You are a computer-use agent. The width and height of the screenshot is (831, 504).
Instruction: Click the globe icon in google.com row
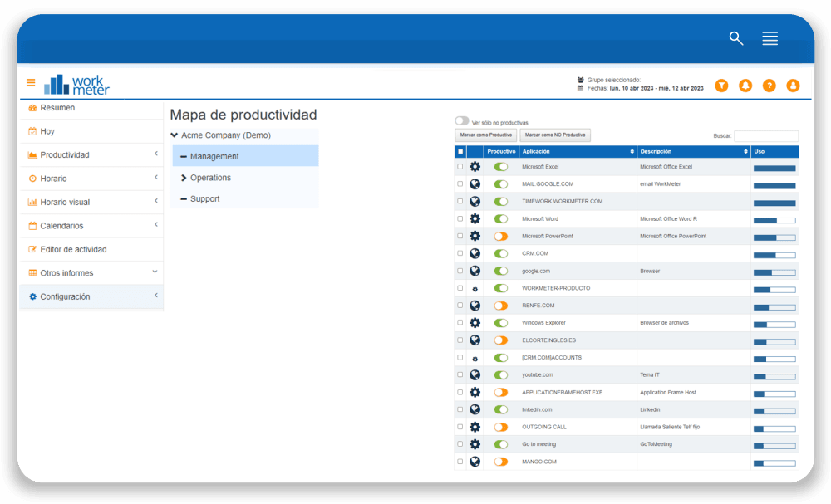click(x=475, y=271)
